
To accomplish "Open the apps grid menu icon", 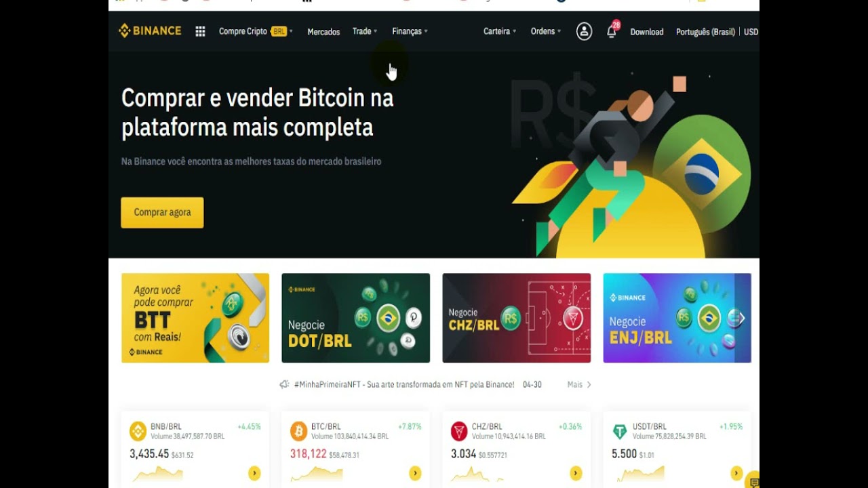I will 200,31.
